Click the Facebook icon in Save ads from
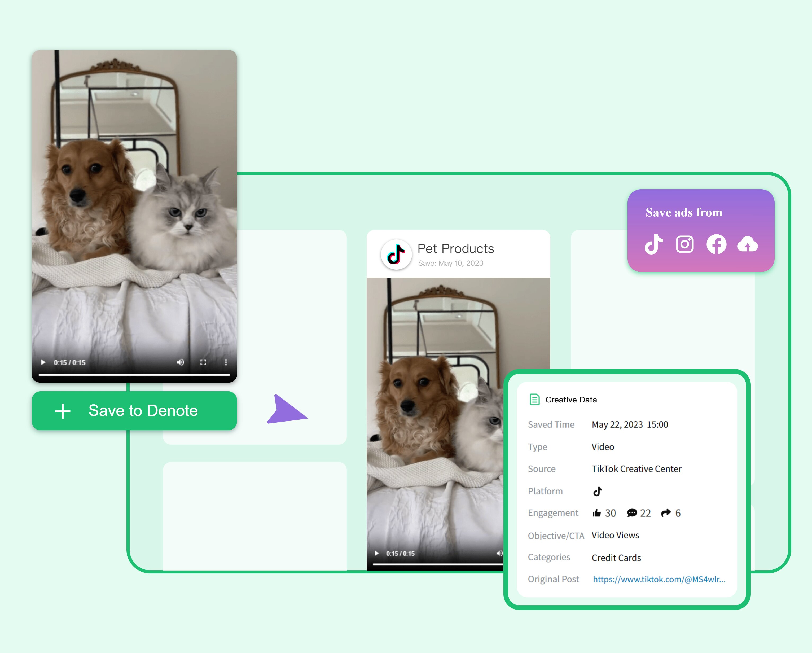The image size is (812, 653). tap(716, 244)
